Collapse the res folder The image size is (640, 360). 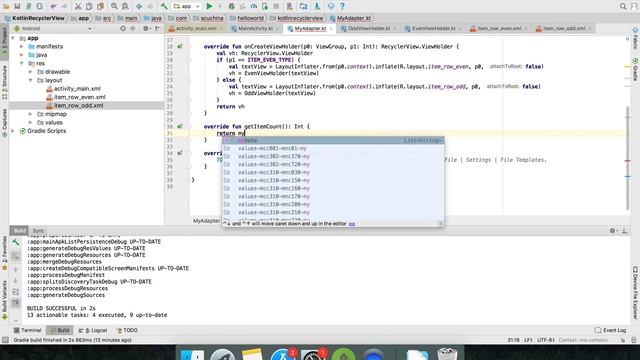pos(22,63)
